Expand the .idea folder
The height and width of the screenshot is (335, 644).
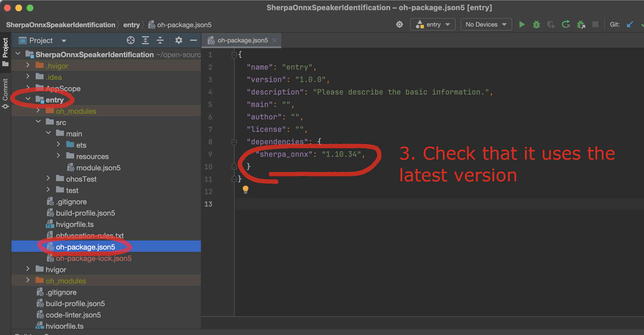click(x=28, y=76)
